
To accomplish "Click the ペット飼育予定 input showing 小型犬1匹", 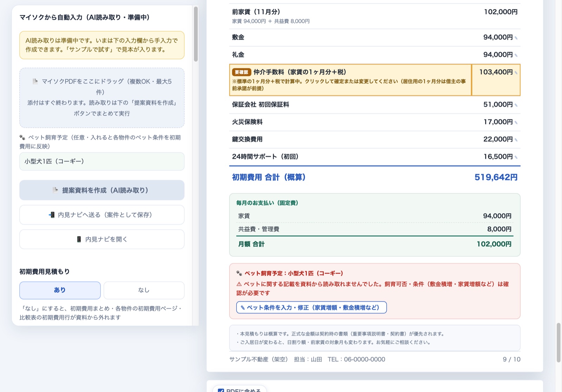I will coord(102,161).
